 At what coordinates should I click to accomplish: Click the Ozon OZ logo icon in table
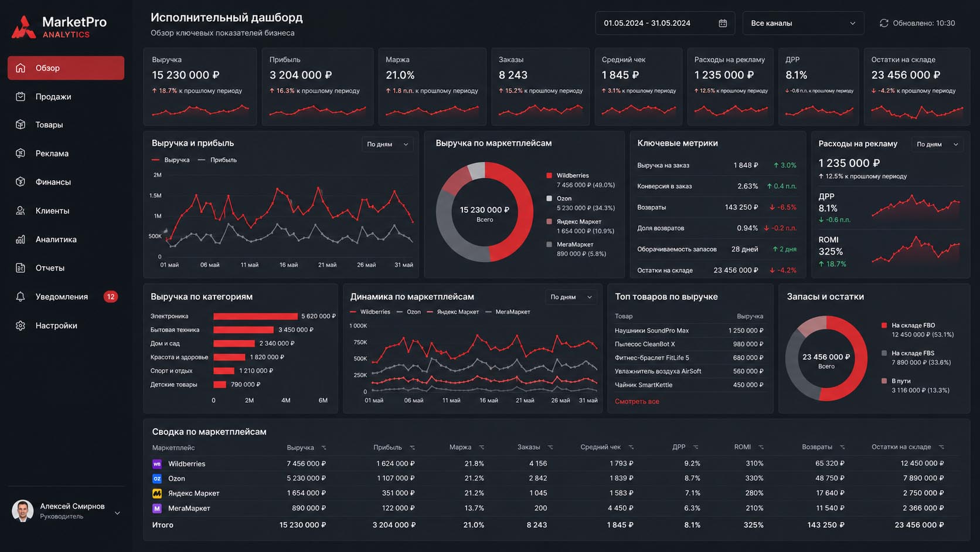pyautogui.click(x=157, y=479)
